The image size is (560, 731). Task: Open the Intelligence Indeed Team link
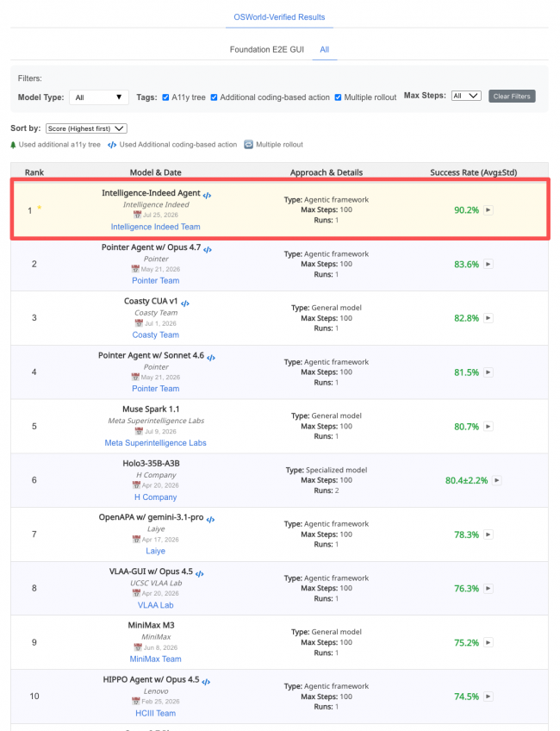click(156, 227)
